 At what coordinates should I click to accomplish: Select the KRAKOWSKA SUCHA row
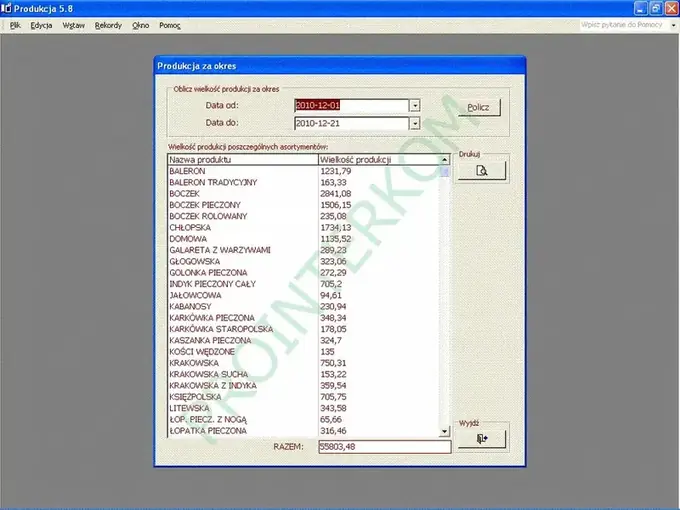[x=304, y=374]
